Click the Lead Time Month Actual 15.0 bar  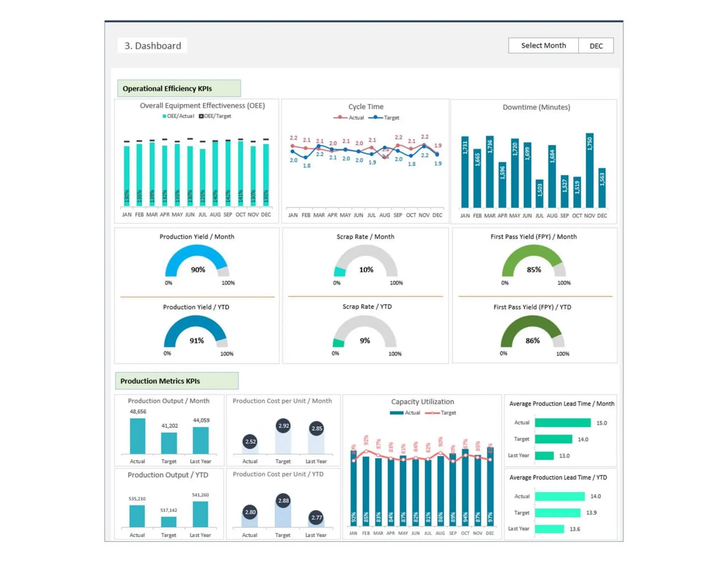click(562, 423)
